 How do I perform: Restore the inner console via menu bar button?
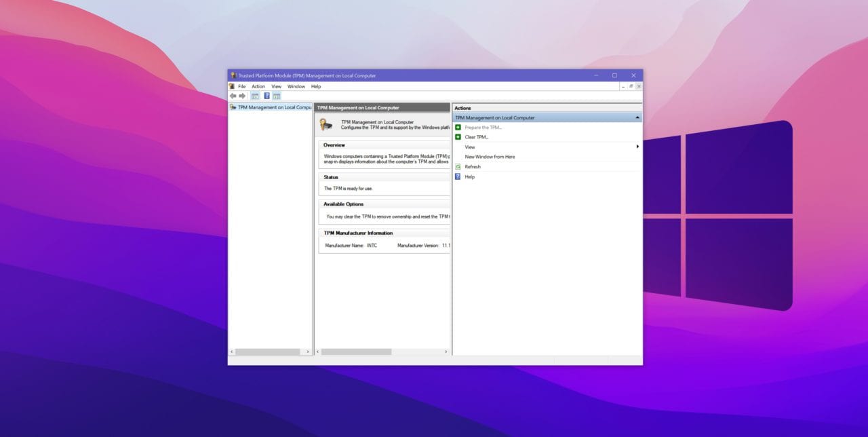[631, 86]
